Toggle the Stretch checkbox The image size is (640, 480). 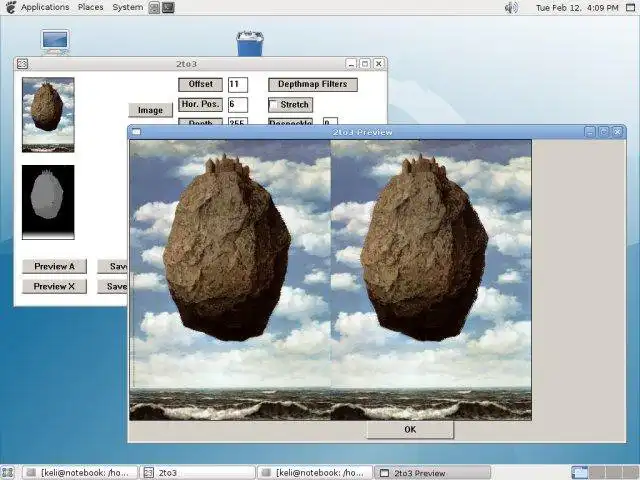click(x=275, y=105)
